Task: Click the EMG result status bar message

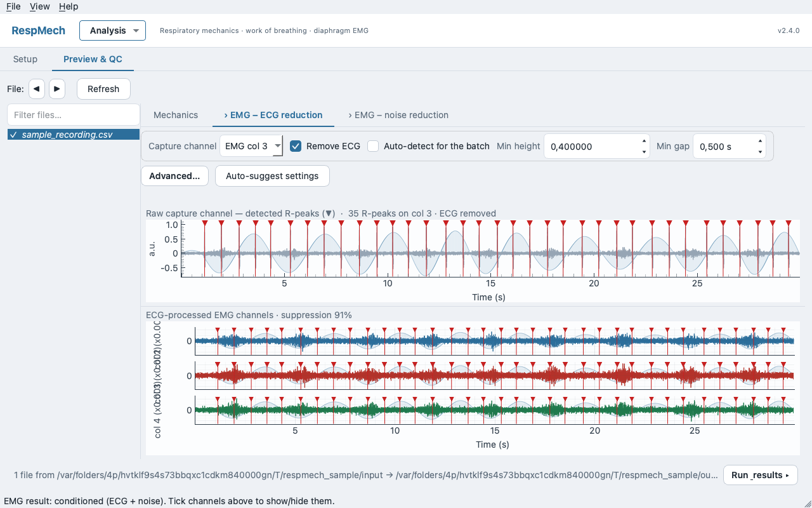Action: (169, 501)
